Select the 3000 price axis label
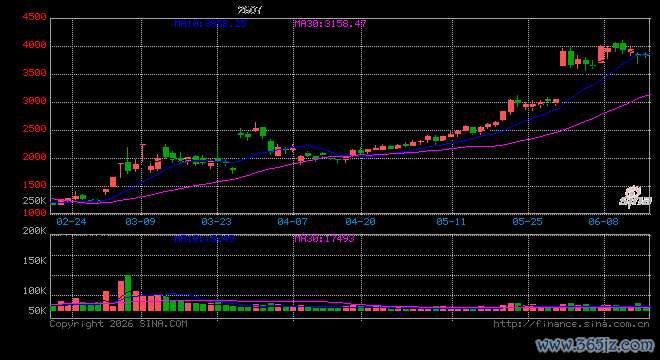The image size is (660, 360). pos(35,101)
